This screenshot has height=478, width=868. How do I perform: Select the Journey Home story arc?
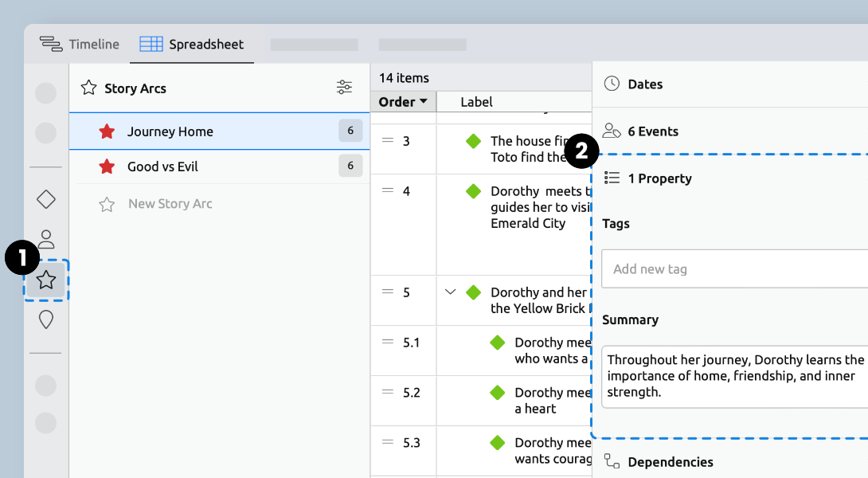(219, 131)
